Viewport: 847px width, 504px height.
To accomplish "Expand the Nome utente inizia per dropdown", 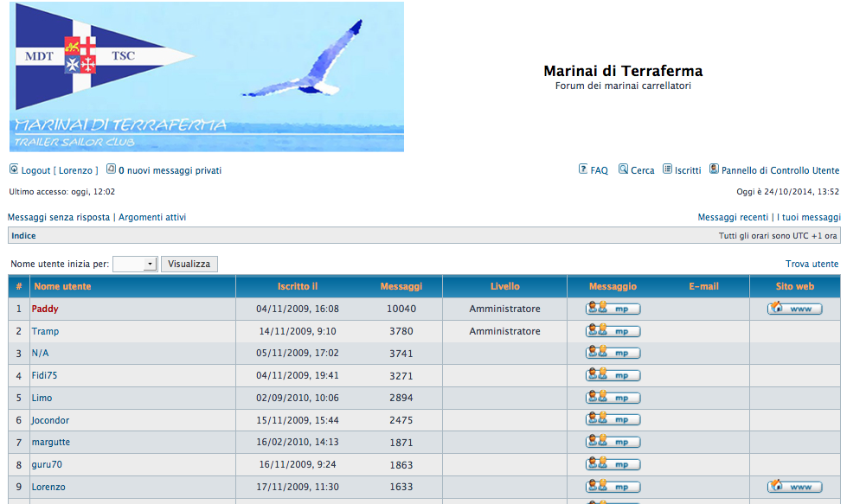I will (x=135, y=264).
